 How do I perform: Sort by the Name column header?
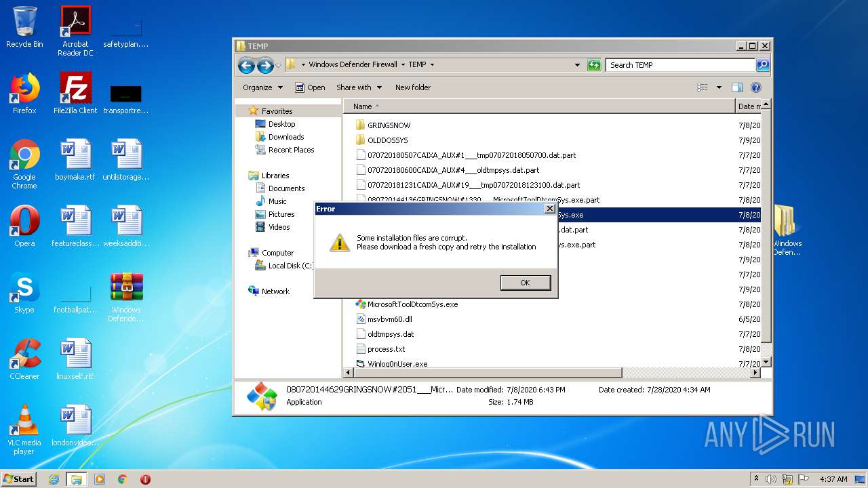[x=539, y=106]
